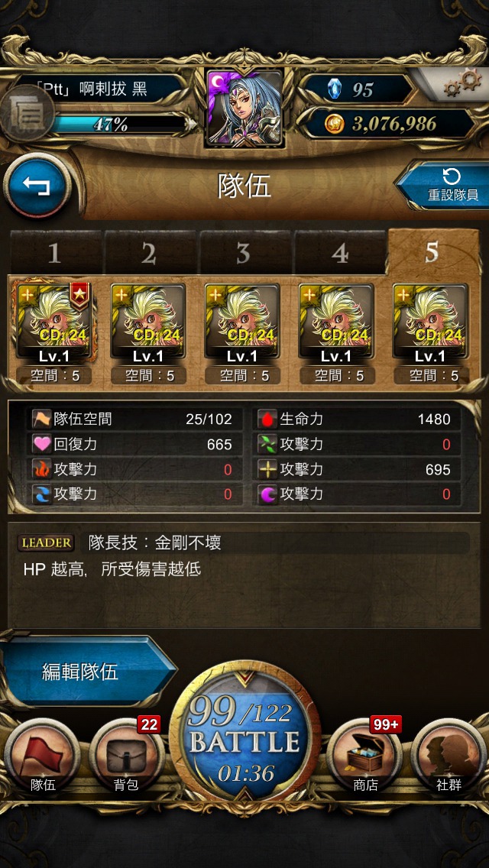
Task: Click the 重設隊員 reset members button
Action: pos(445,186)
